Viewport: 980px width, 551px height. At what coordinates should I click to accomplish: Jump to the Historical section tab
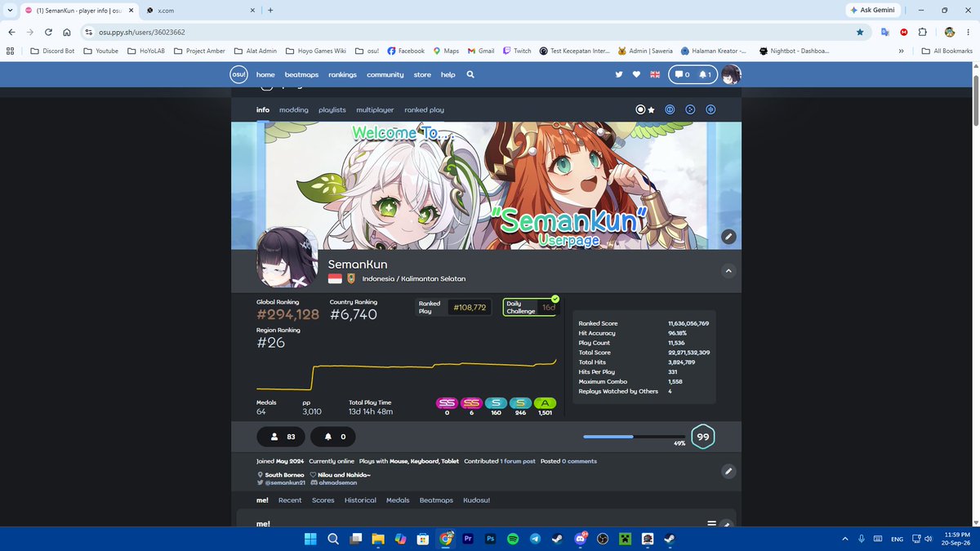[360, 500]
